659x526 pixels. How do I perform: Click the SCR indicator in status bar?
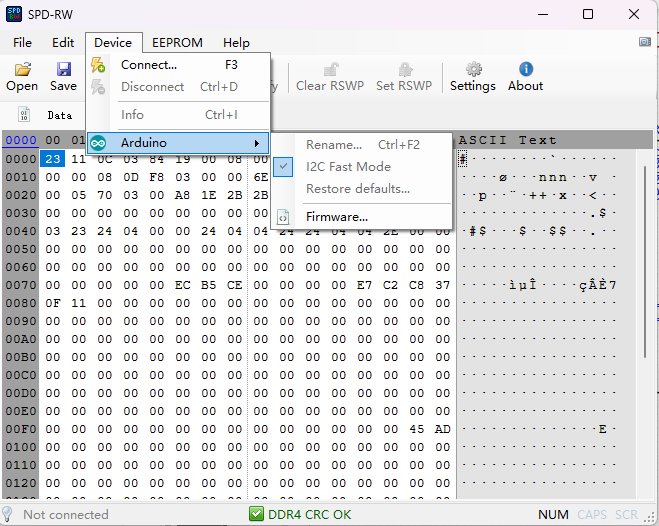point(626,515)
